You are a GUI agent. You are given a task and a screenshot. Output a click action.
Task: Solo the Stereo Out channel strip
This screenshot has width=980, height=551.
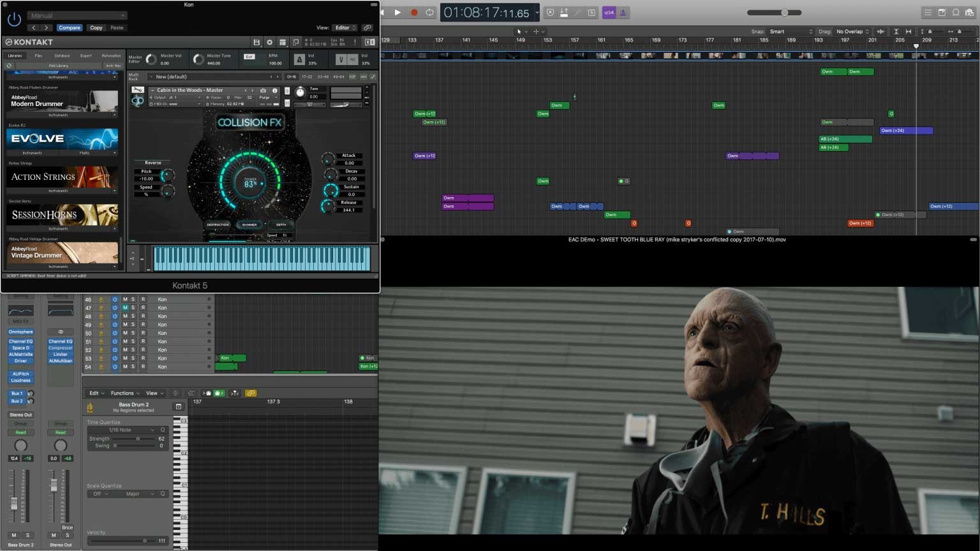coord(67,535)
